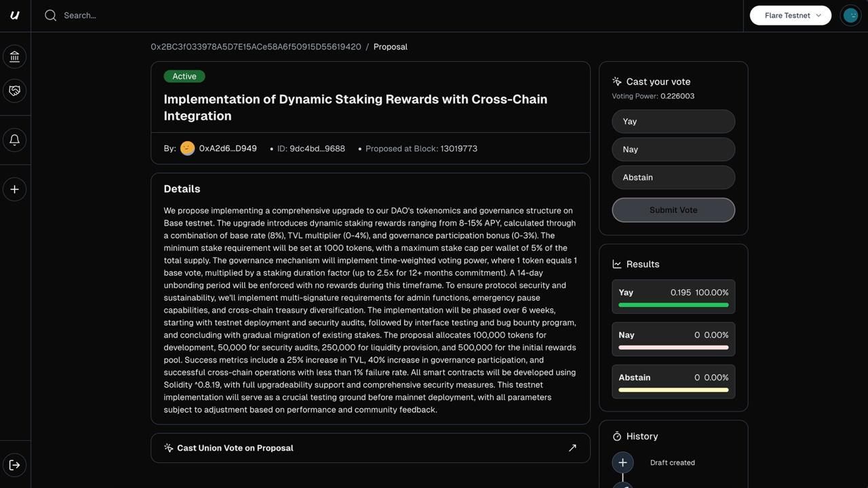This screenshot has width=868, height=488.
Task: Click the arrow icon on Cast Union Vote row
Action: [x=572, y=448]
